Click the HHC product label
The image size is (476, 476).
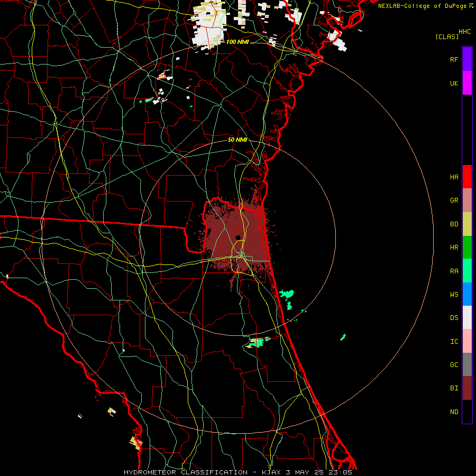tap(464, 32)
